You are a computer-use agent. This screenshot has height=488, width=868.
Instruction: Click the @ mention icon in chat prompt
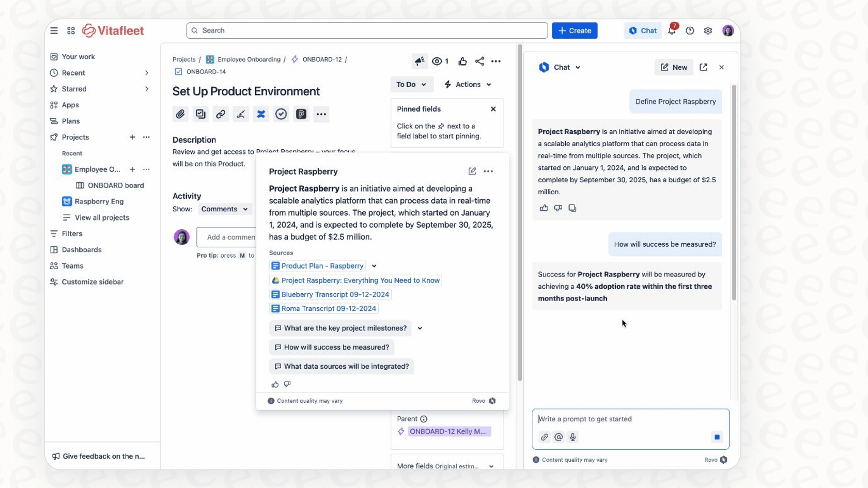pyautogui.click(x=559, y=437)
